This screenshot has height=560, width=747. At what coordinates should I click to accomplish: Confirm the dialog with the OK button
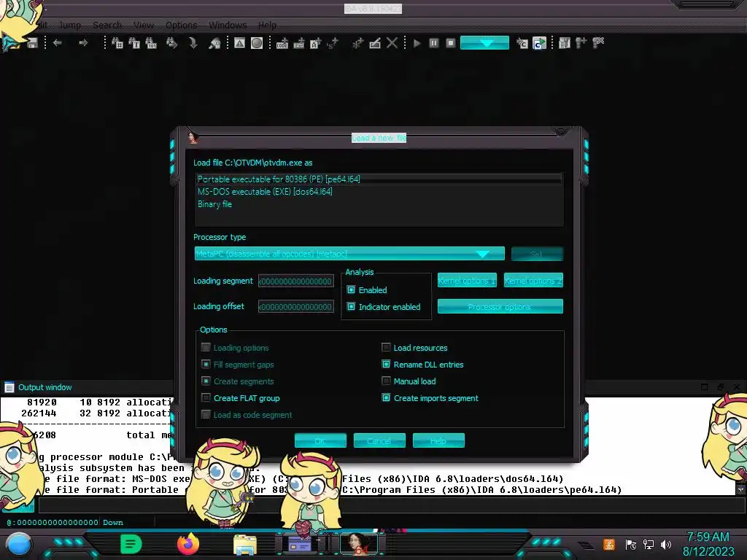pyautogui.click(x=320, y=441)
